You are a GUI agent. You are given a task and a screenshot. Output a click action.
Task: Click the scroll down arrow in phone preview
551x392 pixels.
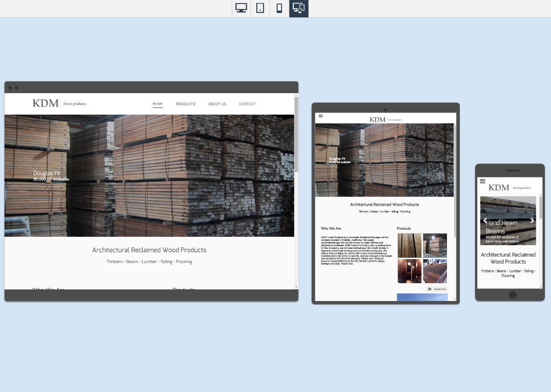click(541, 287)
